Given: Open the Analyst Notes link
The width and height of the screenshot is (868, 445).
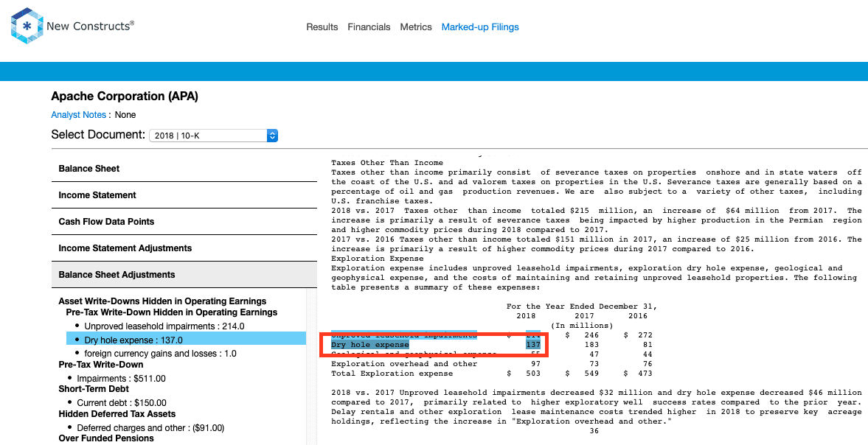Looking at the screenshot, I should (x=79, y=115).
